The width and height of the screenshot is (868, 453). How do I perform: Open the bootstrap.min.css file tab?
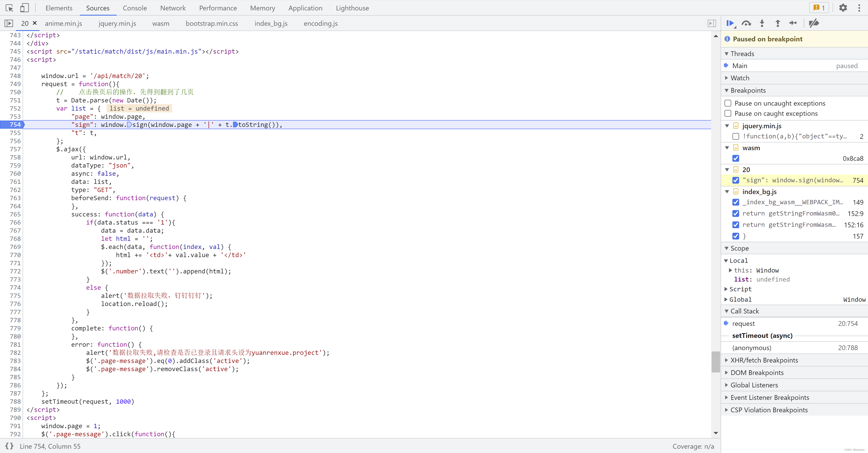[212, 23]
